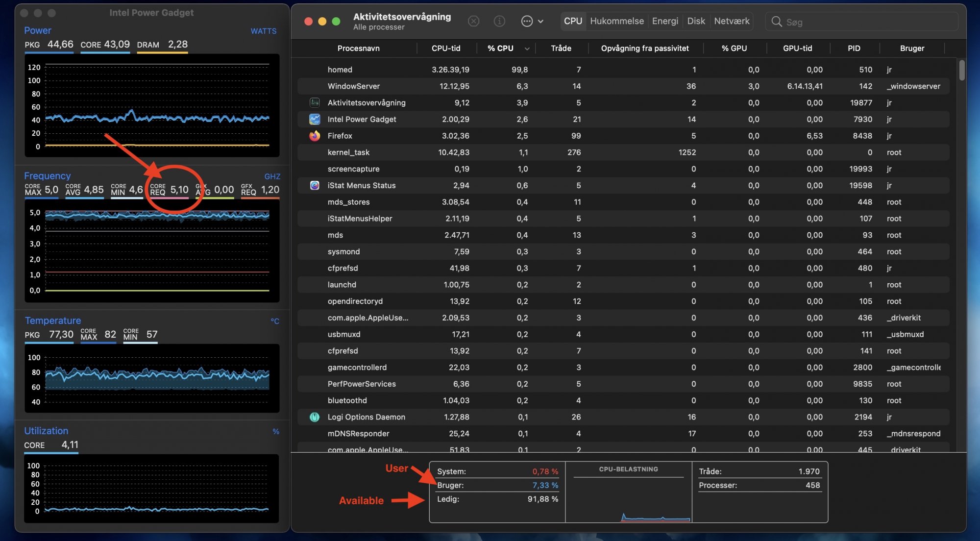Click the Firefox icon in process list
This screenshot has height=541, width=980.
tap(315, 136)
